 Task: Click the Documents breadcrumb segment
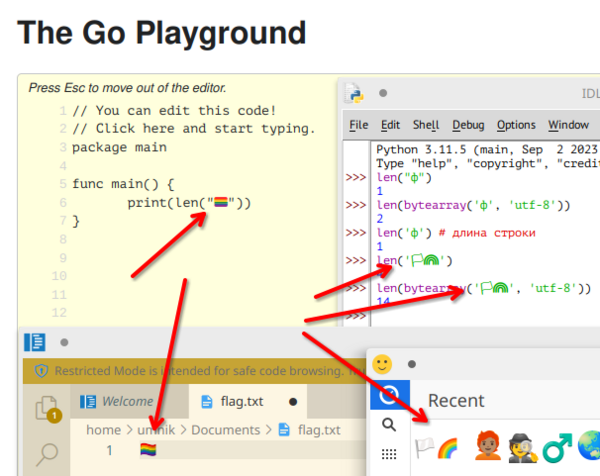point(226,430)
